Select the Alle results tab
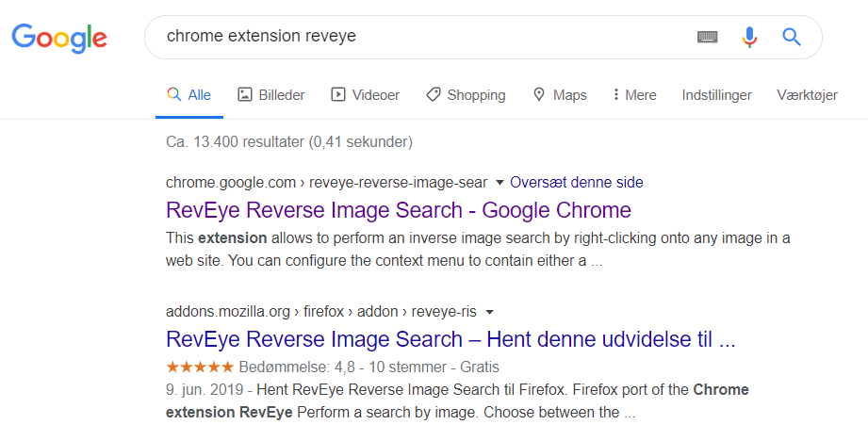Screen dimensions: 868x441 coord(188,95)
